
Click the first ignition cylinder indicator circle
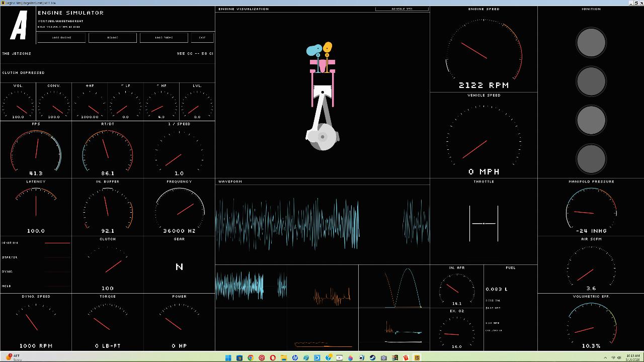[x=591, y=42]
